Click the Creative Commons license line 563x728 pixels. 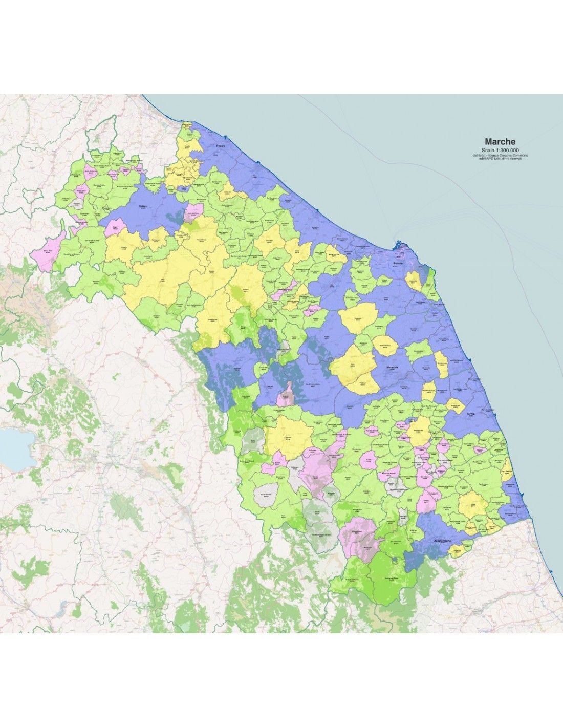point(500,155)
